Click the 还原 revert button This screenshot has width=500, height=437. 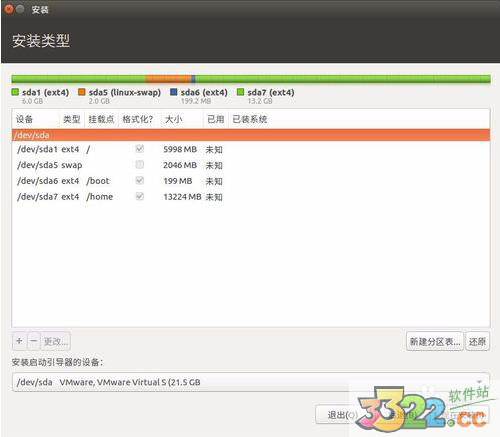(477, 341)
